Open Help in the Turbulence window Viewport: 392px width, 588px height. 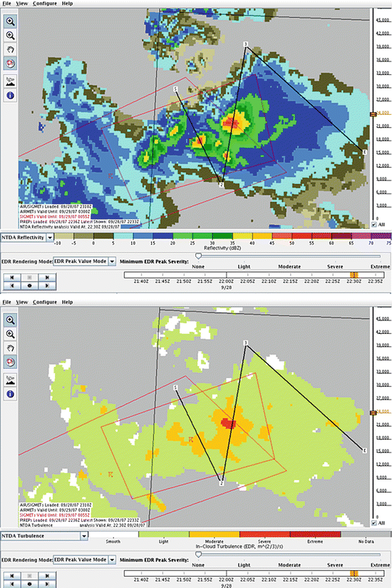pyautogui.click(x=67, y=302)
